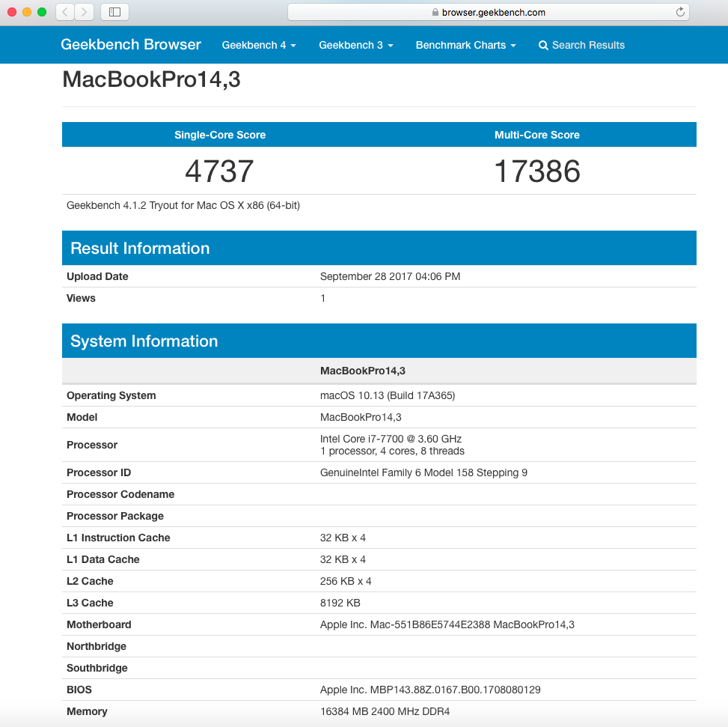
Task: Click the MacBookPro14,3 page heading
Action: click(151, 79)
